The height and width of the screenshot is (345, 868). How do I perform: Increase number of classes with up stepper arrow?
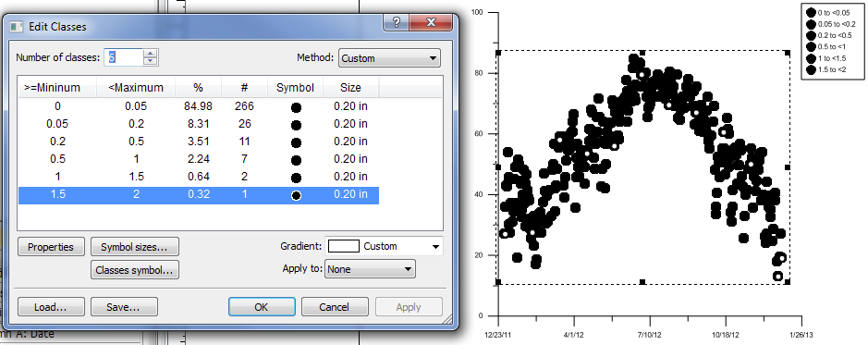coord(151,54)
